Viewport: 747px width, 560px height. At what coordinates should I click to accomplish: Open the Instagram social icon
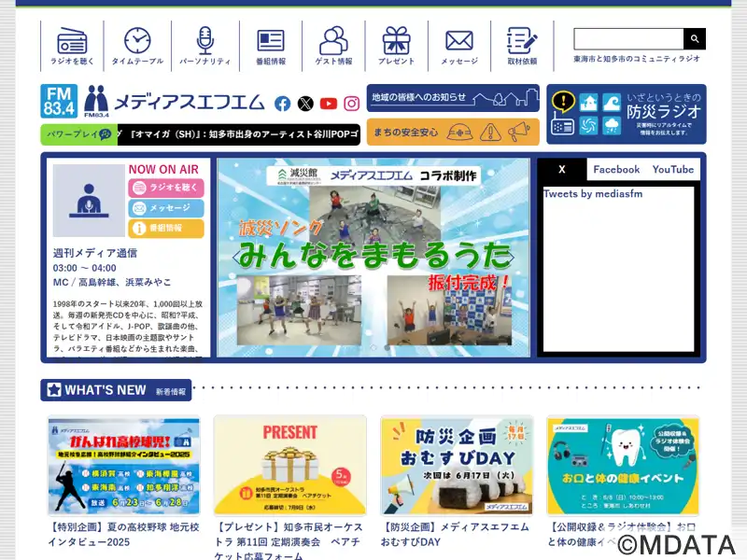click(x=352, y=104)
